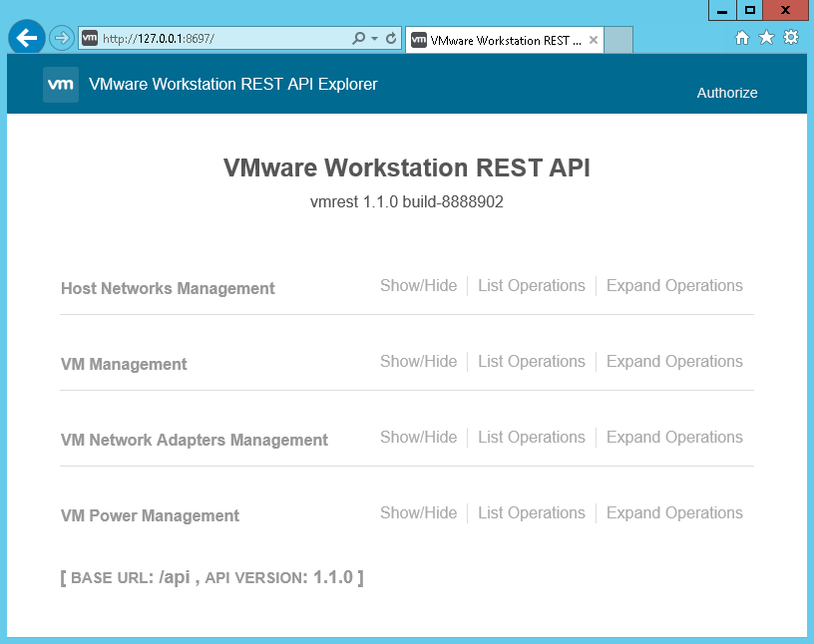Toggle Show/Hide for VM Management
Screen dimensions: 814x644
tap(418, 362)
